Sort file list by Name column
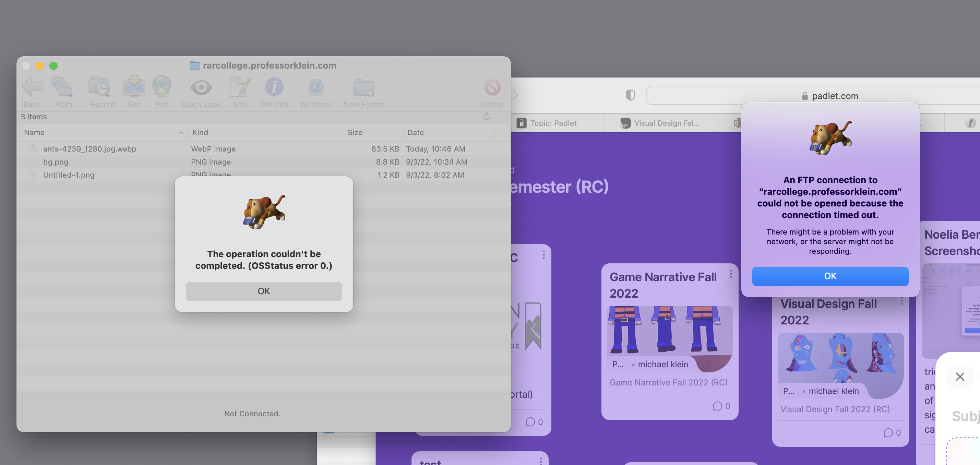 104,132
